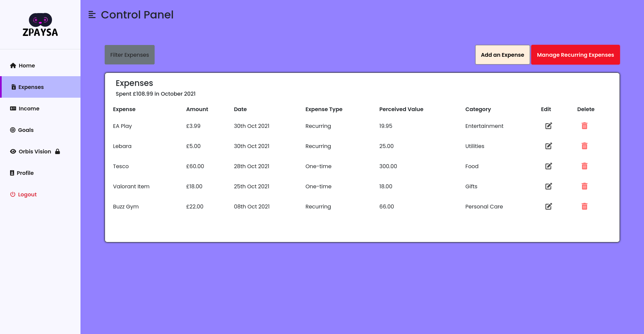
Task: Select the Lebara expense name
Action: (x=122, y=146)
